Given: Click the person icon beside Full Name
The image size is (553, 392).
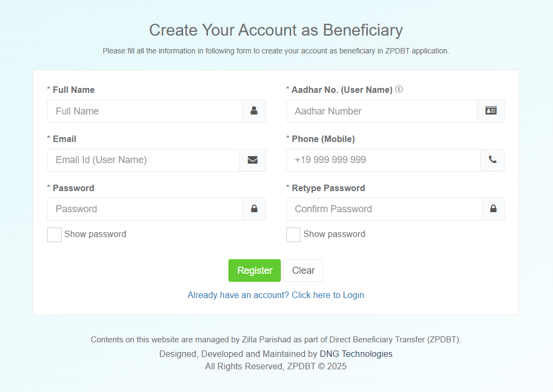Looking at the screenshot, I should click(x=254, y=111).
